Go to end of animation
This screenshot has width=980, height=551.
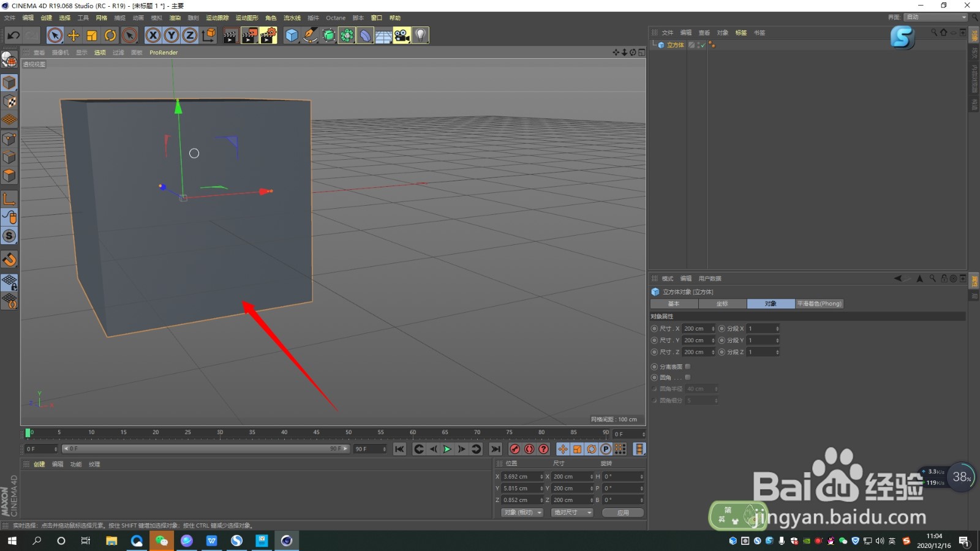pos(496,449)
